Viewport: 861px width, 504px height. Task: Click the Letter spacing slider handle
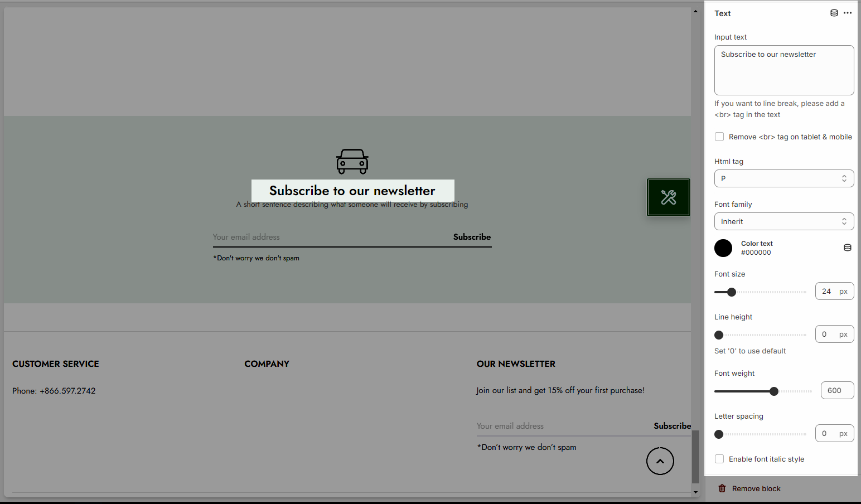pos(719,434)
